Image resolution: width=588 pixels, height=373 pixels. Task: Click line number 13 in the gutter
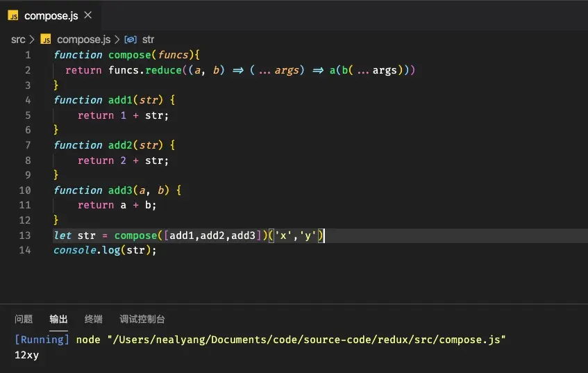coord(25,235)
